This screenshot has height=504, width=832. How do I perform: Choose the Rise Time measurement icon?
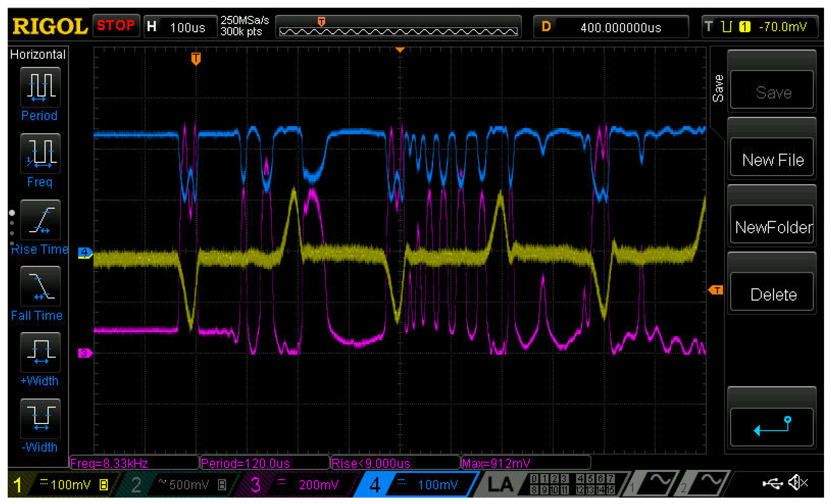pos(40,220)
